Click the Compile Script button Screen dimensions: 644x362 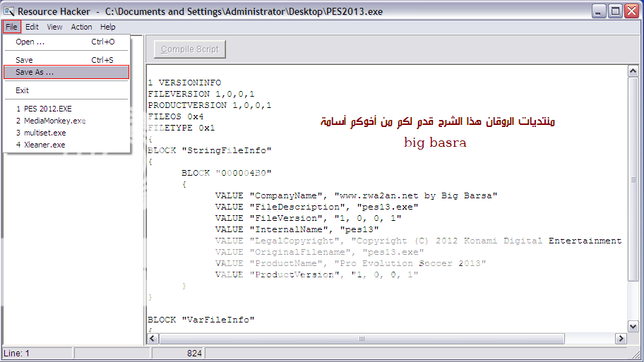[x=190, y=49]
